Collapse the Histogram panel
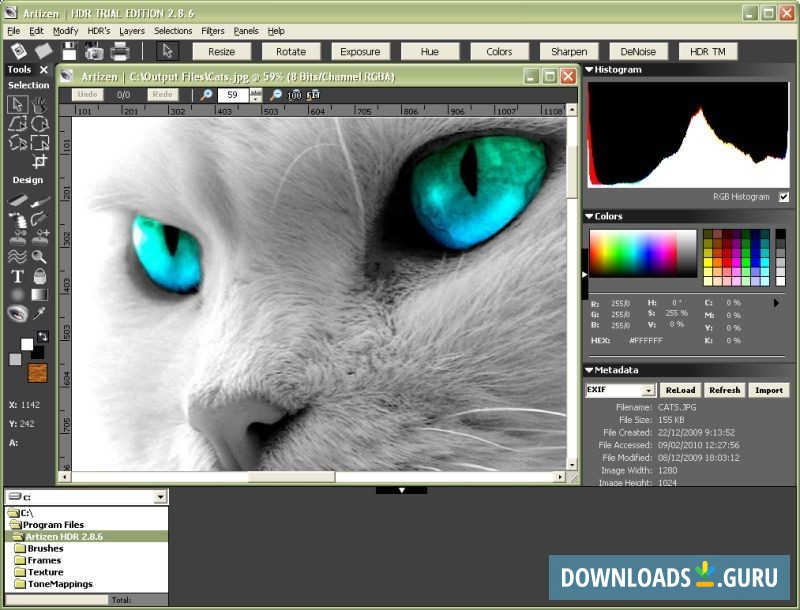This screenshot has width=800, height=610. click(588, 70)
